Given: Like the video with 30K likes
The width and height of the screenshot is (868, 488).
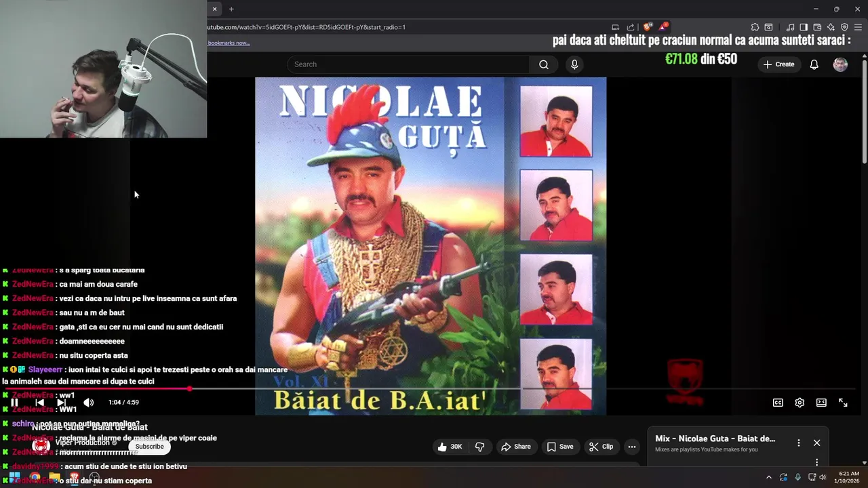Looking at the screenshot, I should (450, 447).
